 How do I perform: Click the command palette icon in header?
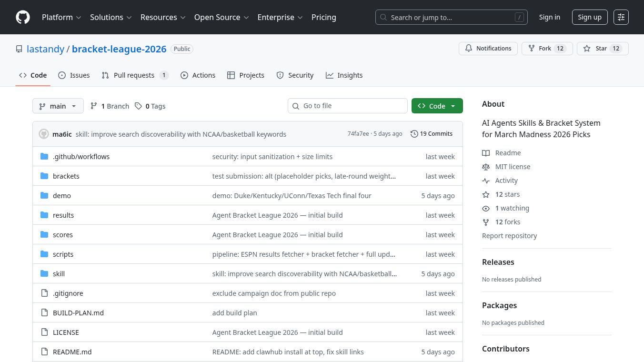621,17
